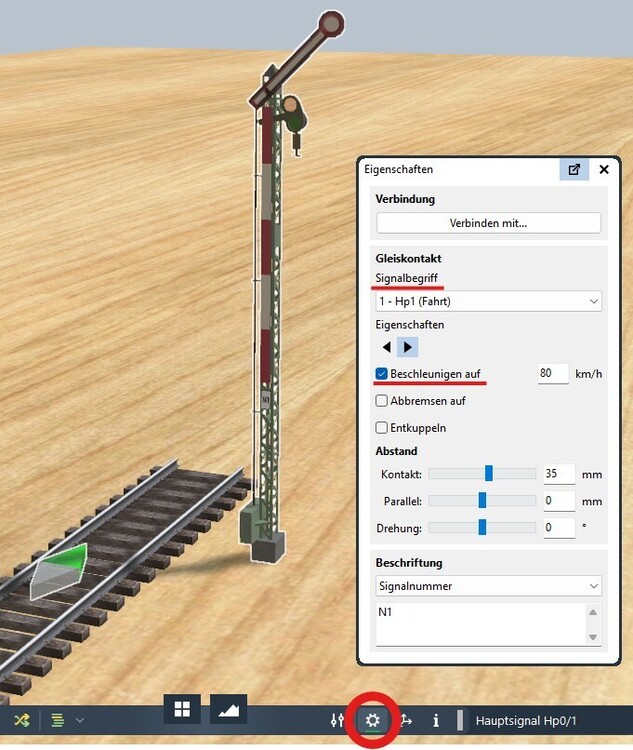Viewport: 633px width, 750px height.
Task: Click the km/h speed field showing 80
Action: point(553,374)
